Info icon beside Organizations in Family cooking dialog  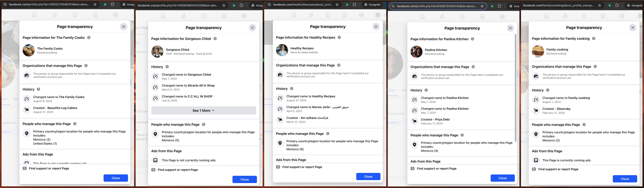point(595,66)
